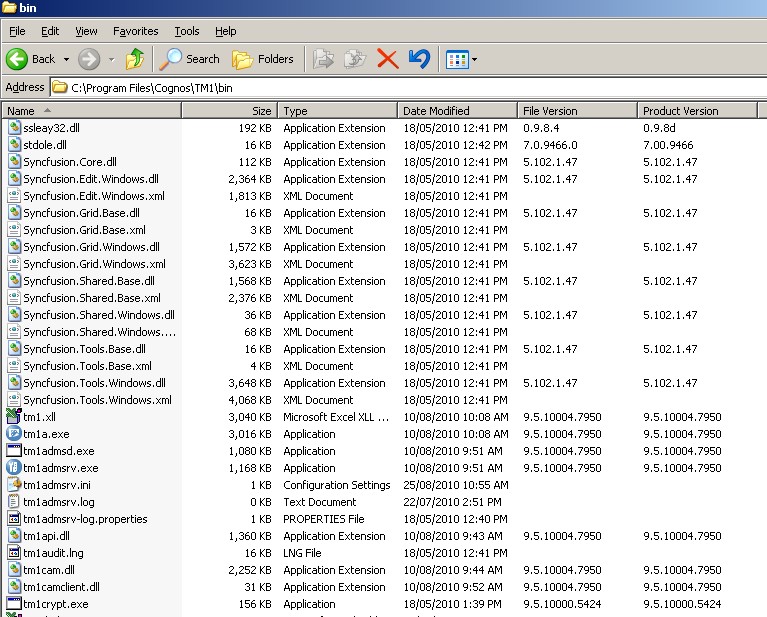Delete using the red X icon
The image size is (767, 617).
388,59
